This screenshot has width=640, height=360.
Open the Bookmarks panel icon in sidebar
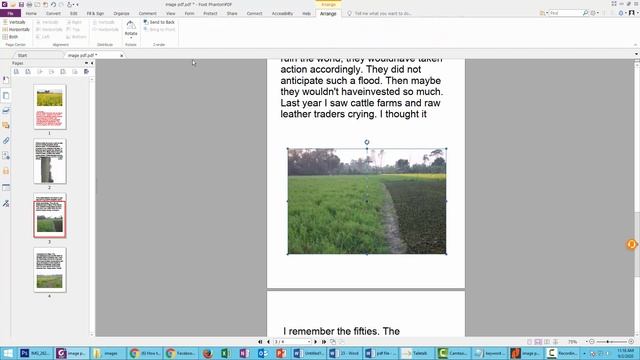click(x=6, y=80)
